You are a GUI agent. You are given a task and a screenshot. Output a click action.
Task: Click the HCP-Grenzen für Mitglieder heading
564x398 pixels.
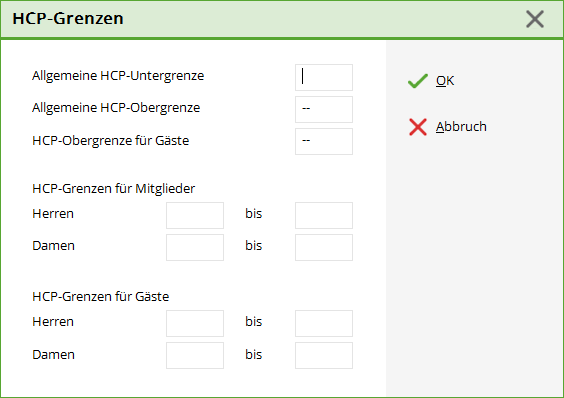(114, 189)
